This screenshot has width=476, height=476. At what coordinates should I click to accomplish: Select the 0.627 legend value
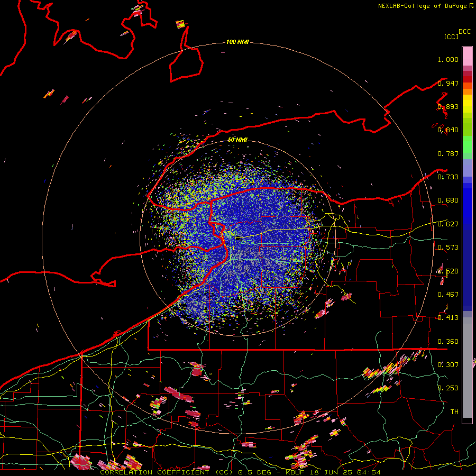point(448,224)
